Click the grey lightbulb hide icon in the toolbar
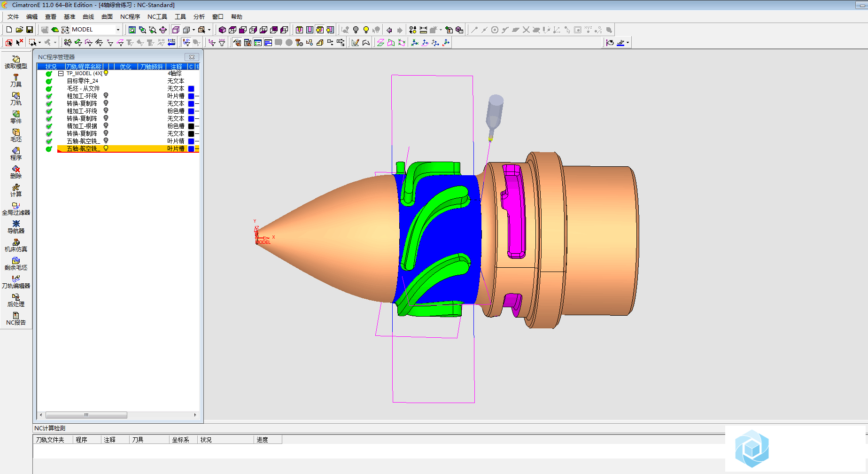 [356, 30]
